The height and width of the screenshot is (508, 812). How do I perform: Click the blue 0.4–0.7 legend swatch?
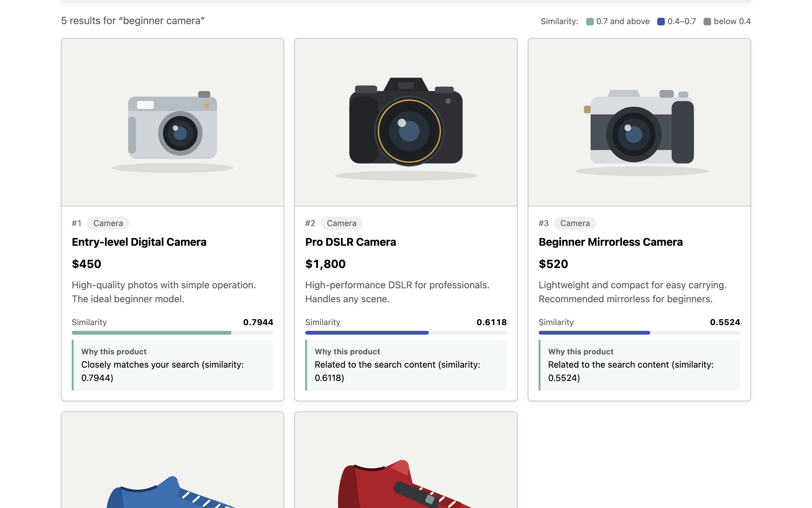[x=661, y=22]
